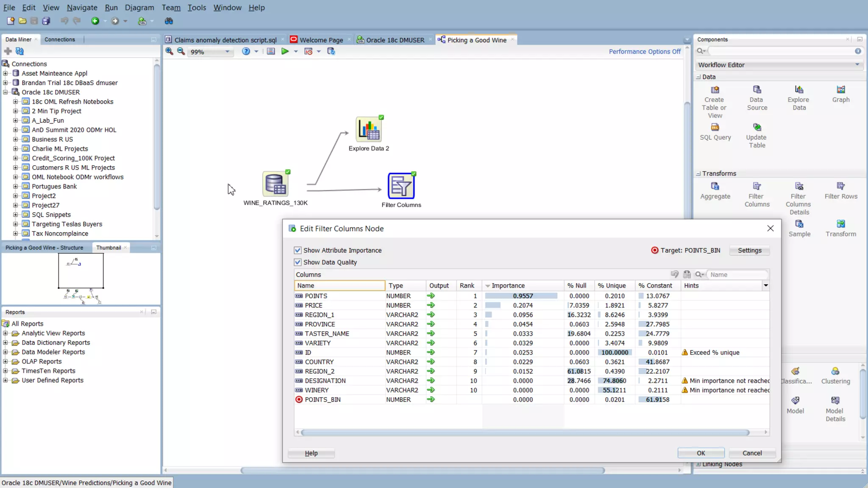The height and width of the screenshot is (488, 868).
Task: Pick the Filter Rows component icon
Action: point(840,186)
